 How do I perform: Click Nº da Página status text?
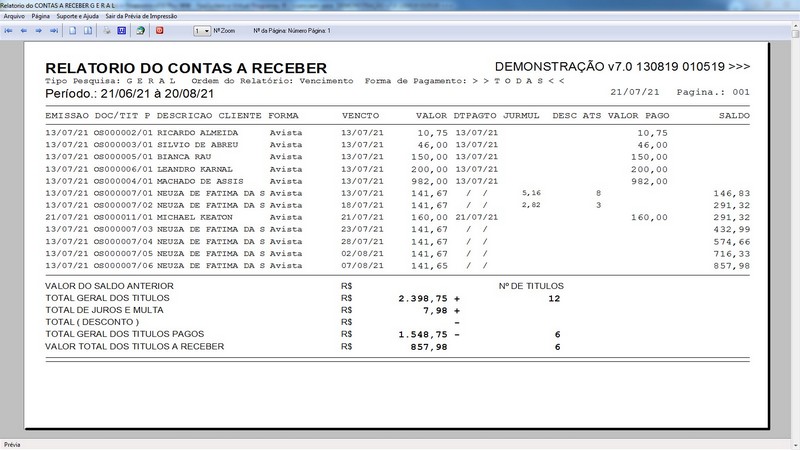coord(292,31)
